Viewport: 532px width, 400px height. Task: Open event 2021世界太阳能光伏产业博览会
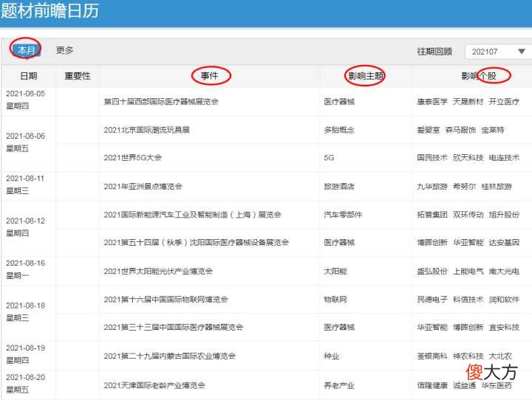(x=158, y=271)
